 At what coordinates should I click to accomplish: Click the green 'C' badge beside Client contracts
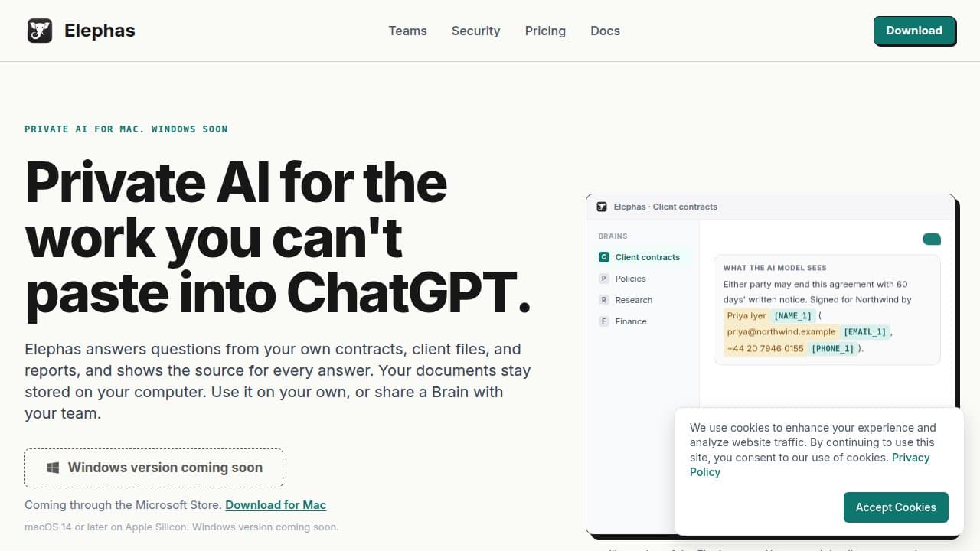pyautogui.click(x=604, y=257)
